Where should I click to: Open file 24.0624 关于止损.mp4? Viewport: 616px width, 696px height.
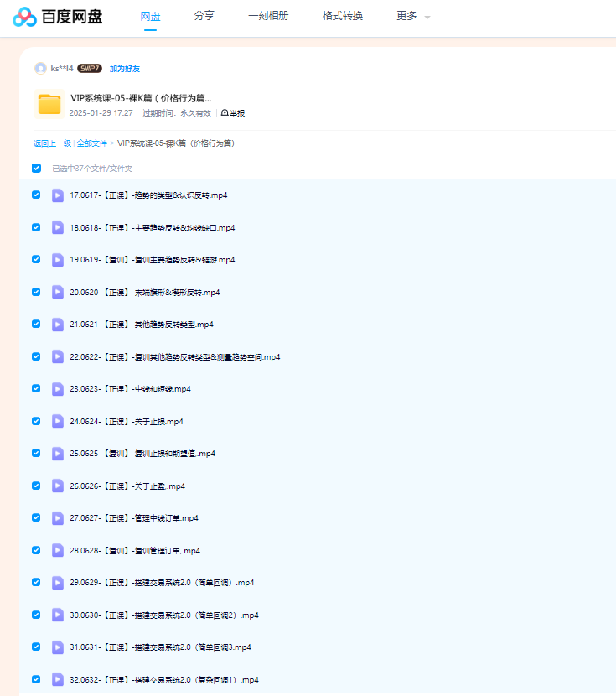tap(127, 421)
